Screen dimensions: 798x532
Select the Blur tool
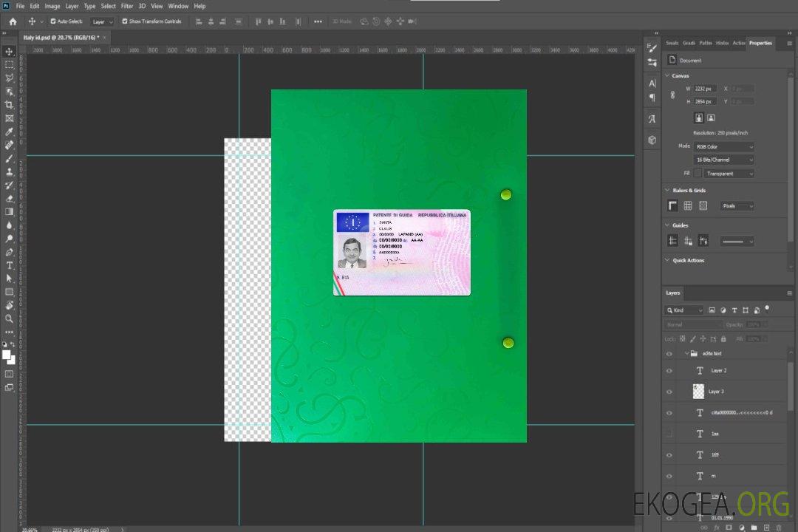[9, 225]
